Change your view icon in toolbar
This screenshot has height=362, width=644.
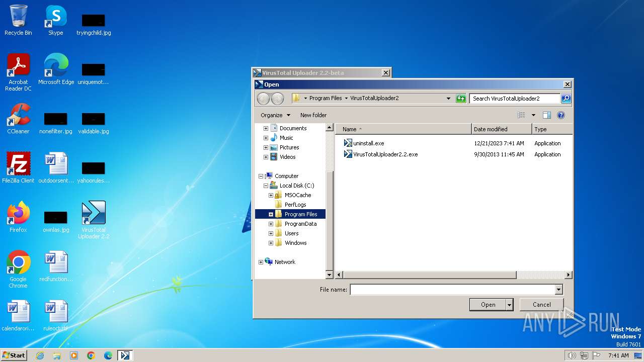coord(521,115)
